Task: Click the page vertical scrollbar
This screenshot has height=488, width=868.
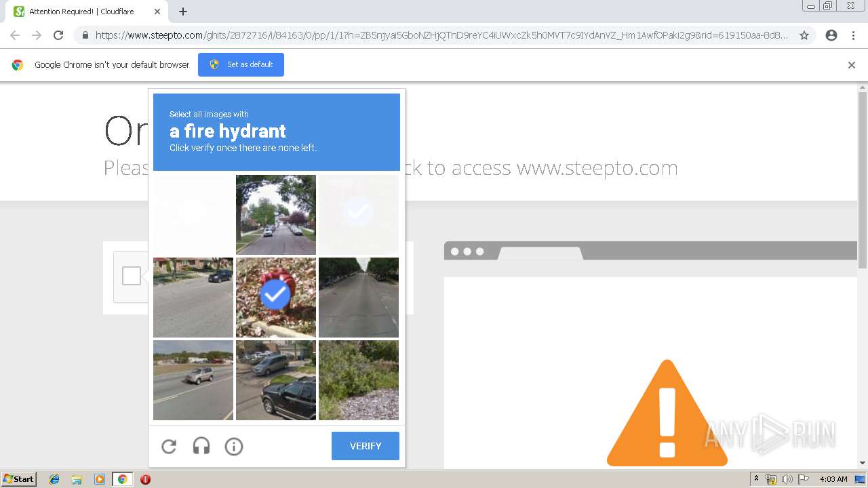Action: [x=863, y=180]
